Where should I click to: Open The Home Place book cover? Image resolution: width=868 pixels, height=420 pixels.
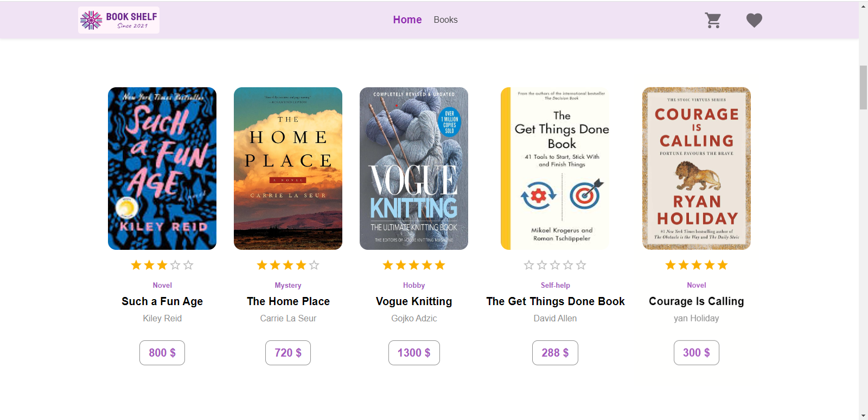288,169
